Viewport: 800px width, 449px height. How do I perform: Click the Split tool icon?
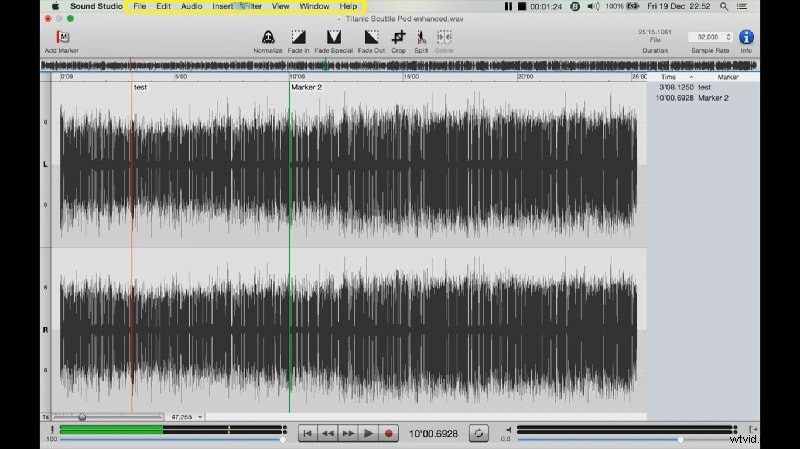click(421, 37)
